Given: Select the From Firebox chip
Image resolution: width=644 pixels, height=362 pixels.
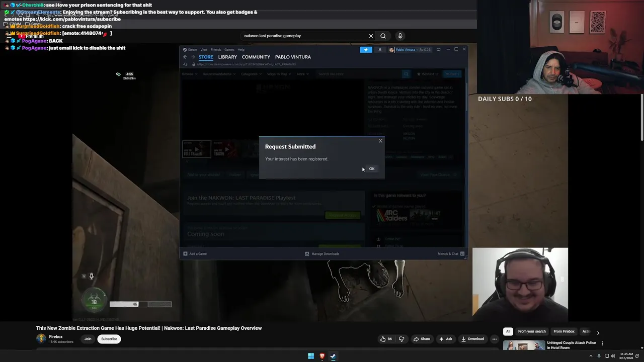Looking at the screenshot, I should [564, 331].
